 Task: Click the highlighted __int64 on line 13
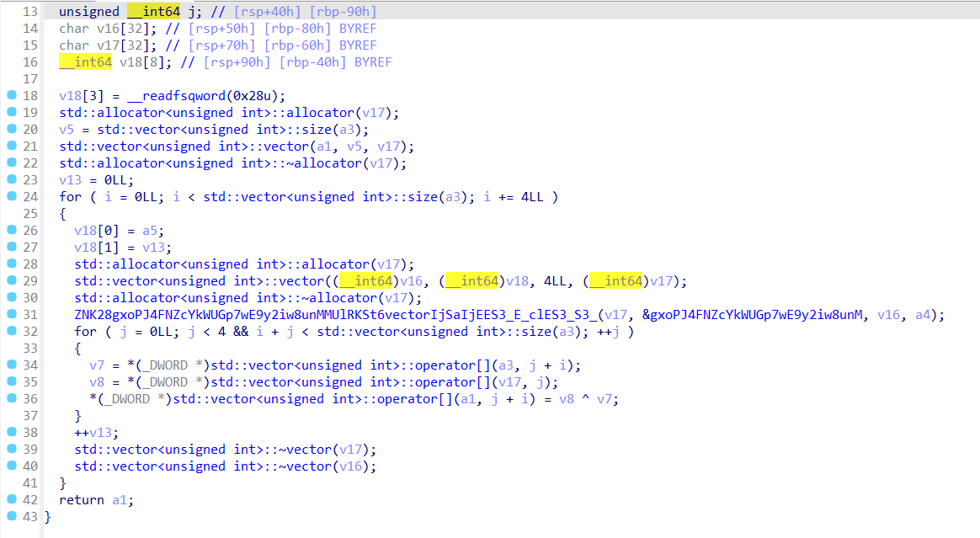click(154, 11)
